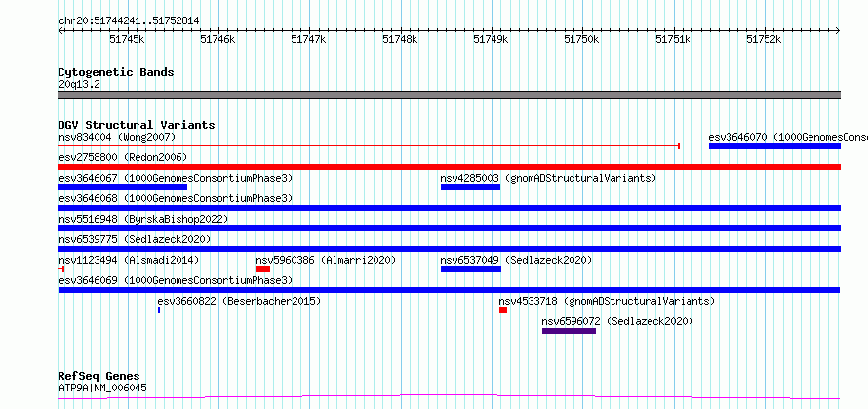This screenshot has width=868, height=409.
Task: Click the small red bar under nsv4533718
Action: 502,310
